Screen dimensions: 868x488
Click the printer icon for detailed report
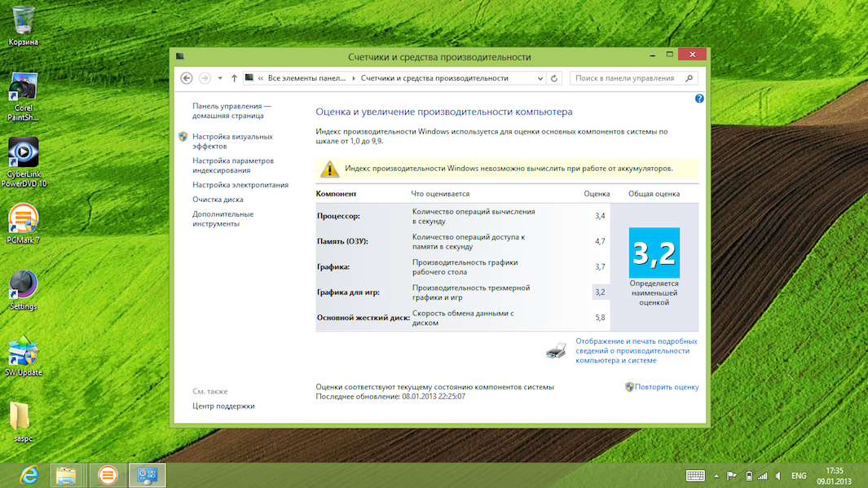click(x=556, y=351)
